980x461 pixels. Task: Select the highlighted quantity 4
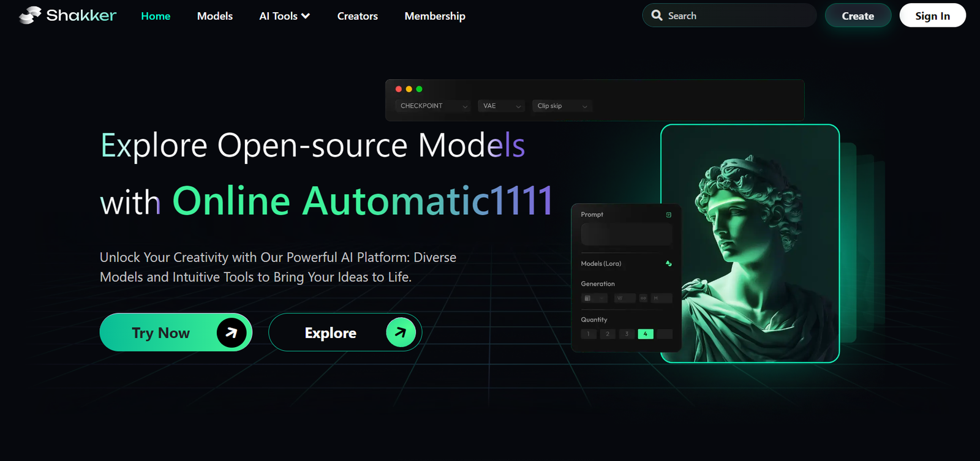click(x=646, y=334)
